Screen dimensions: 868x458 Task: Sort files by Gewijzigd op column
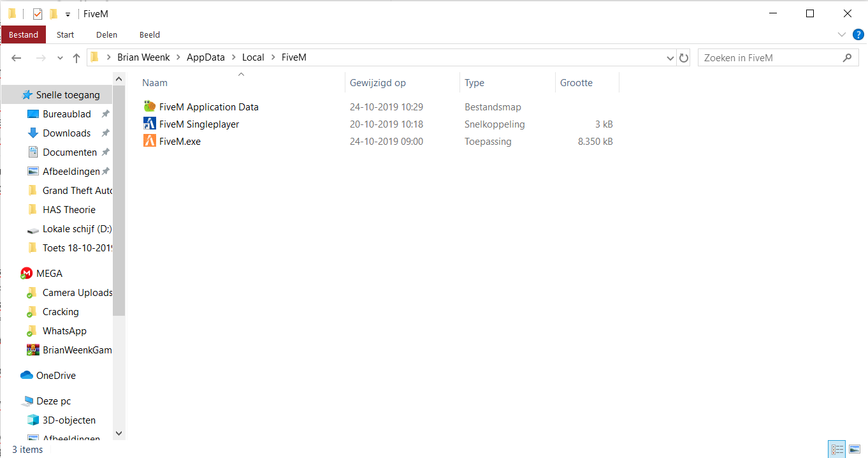tap(377, 83)
